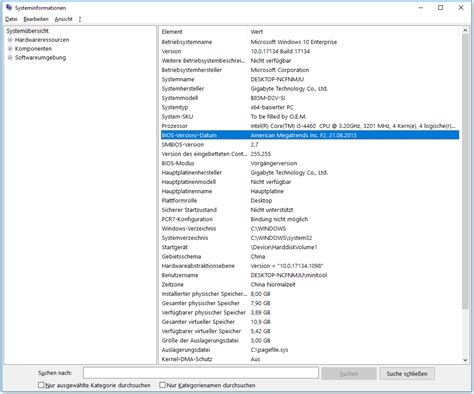Select the SMBIOS-Version row
This screenshot has width=474, height=394.
(x=310, y=145)
